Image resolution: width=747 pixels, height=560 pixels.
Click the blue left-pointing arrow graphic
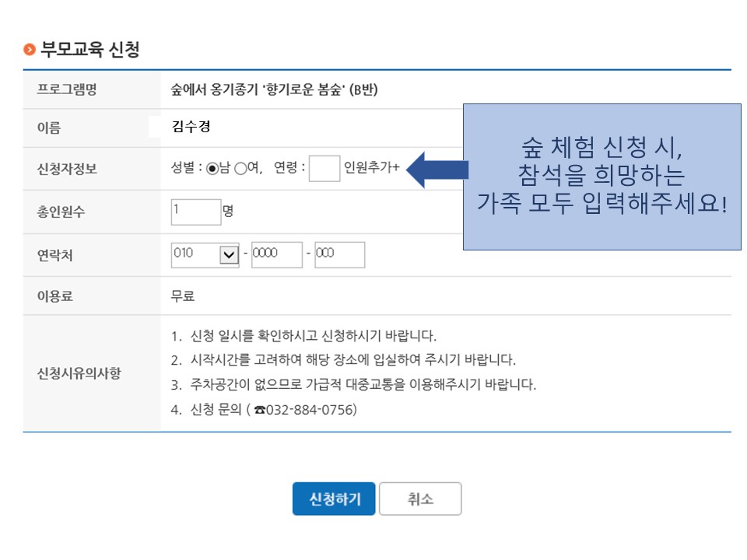pos(437,170)
